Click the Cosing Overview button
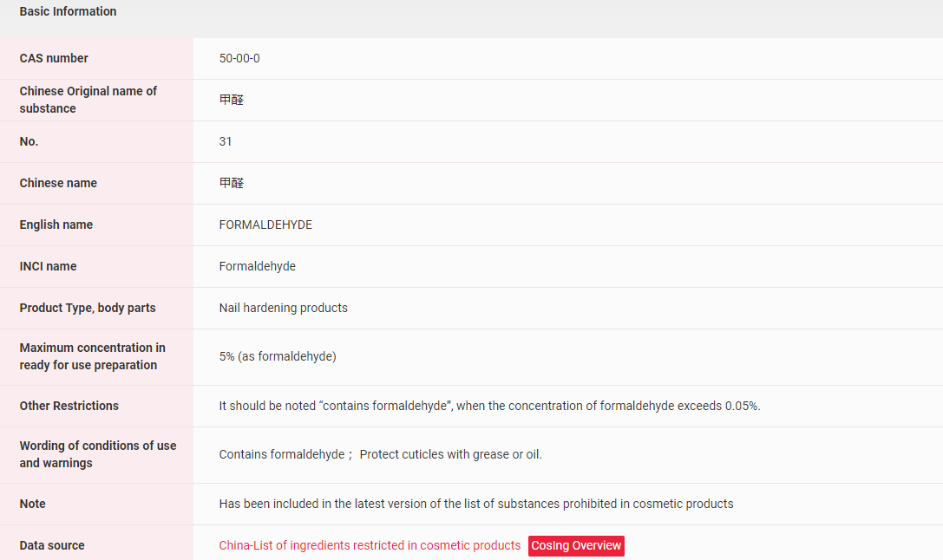 tap(576, 545)
